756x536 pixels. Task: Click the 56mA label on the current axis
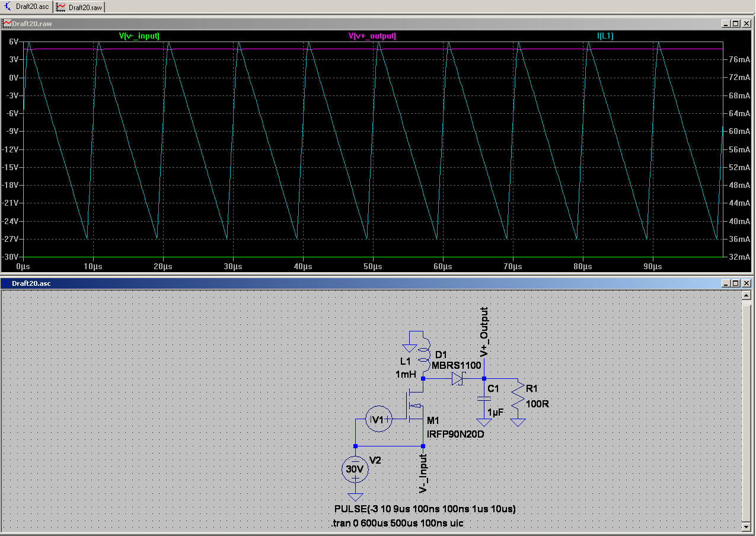(738, 149)
